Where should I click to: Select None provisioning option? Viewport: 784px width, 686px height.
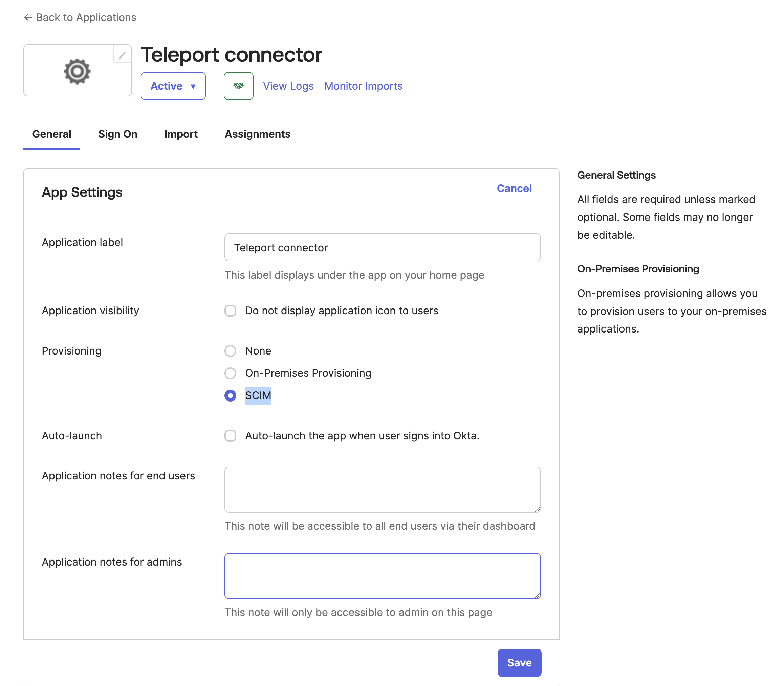click(230, 351)
